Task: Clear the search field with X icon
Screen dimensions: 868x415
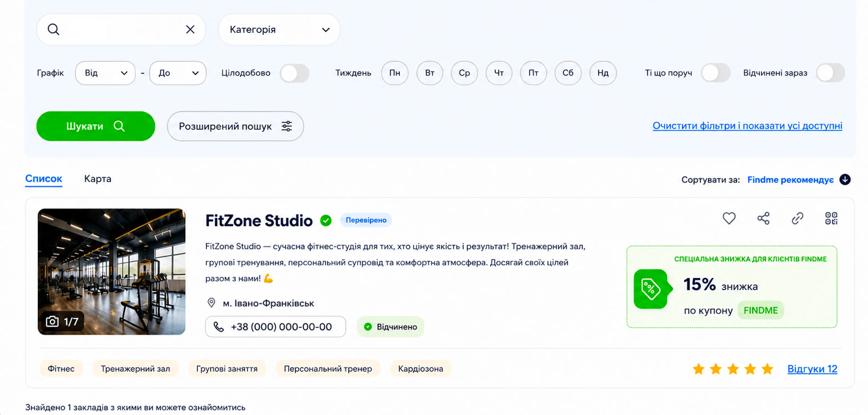Action: [190, 29]
